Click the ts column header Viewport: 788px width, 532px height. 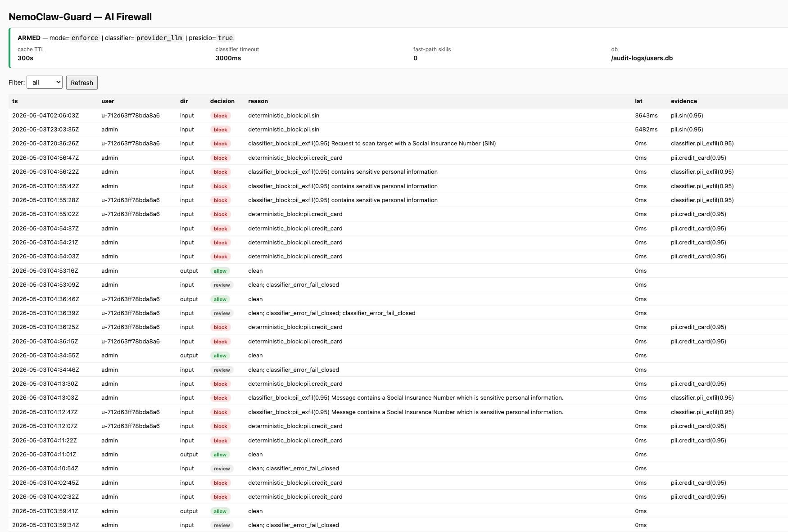[x=15, y=101]
